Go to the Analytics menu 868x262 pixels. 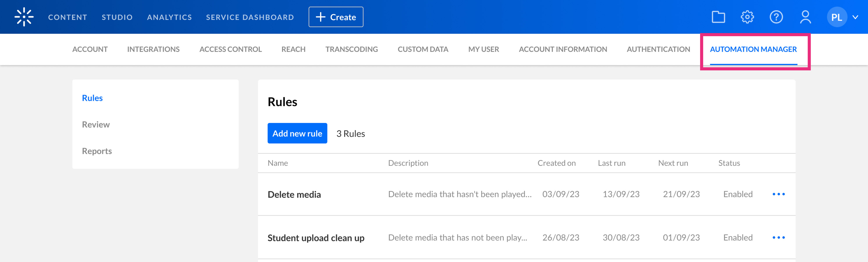(x=169, y=17)
